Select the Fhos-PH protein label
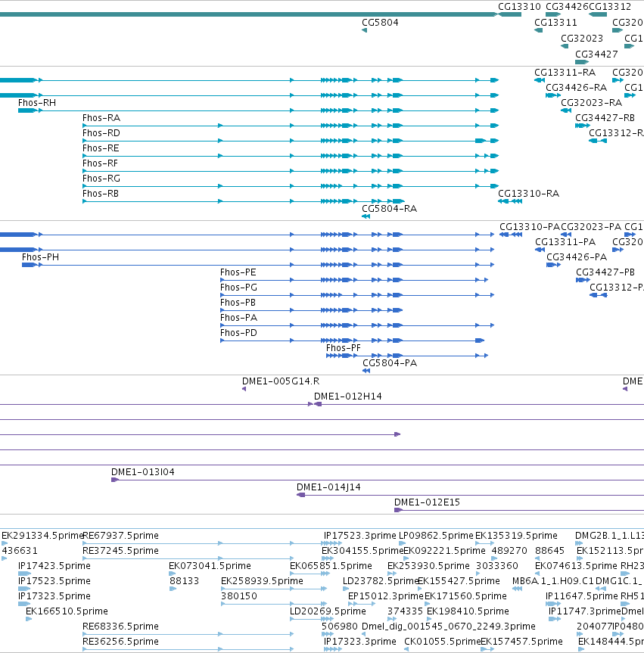 tap(40, 257)
